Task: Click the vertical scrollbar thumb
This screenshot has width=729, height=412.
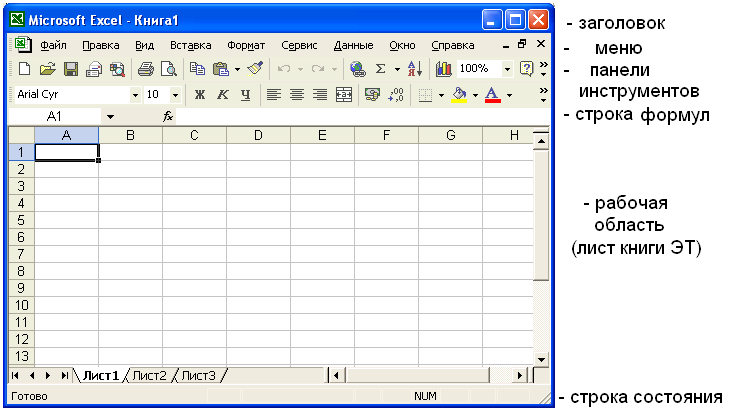Action: coord(541,215)
